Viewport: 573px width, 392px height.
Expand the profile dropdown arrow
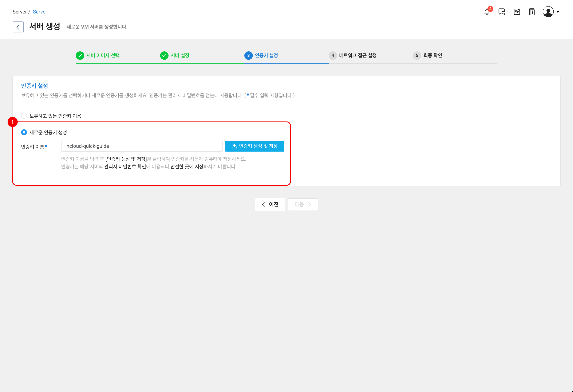tap(558, 12)
